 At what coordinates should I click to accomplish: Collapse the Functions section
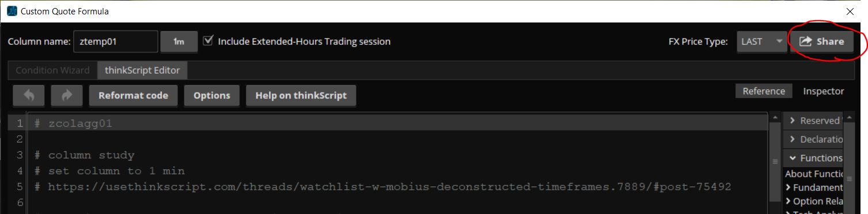point(813,158)
